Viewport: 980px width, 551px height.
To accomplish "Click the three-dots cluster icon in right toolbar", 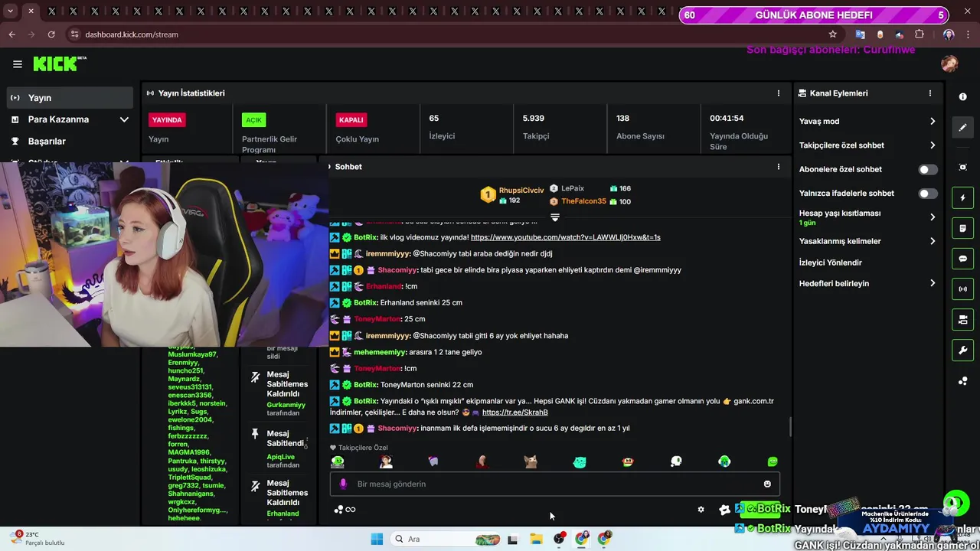I will (962, 381).
